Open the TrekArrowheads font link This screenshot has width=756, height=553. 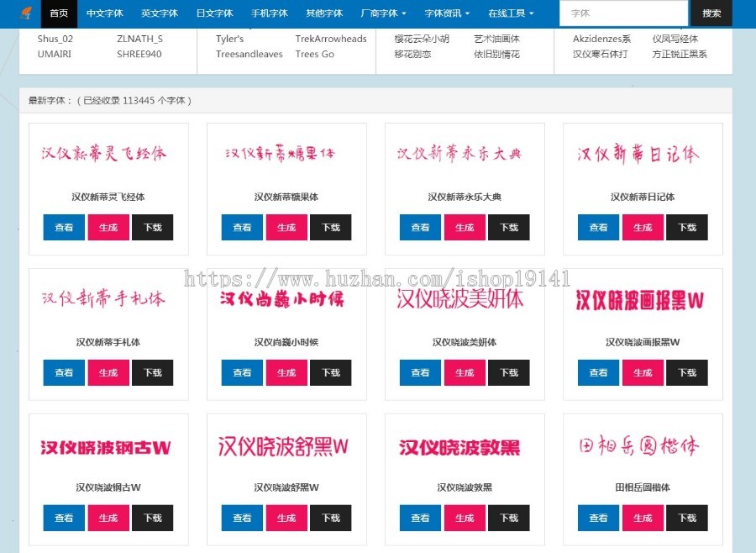[x=331, y=39]
